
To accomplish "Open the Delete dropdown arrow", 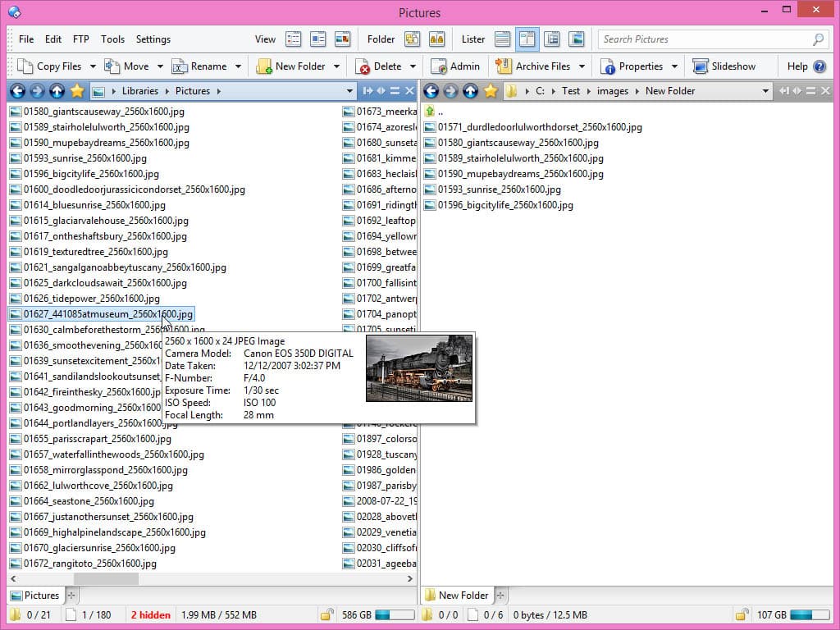I will 413,66.
